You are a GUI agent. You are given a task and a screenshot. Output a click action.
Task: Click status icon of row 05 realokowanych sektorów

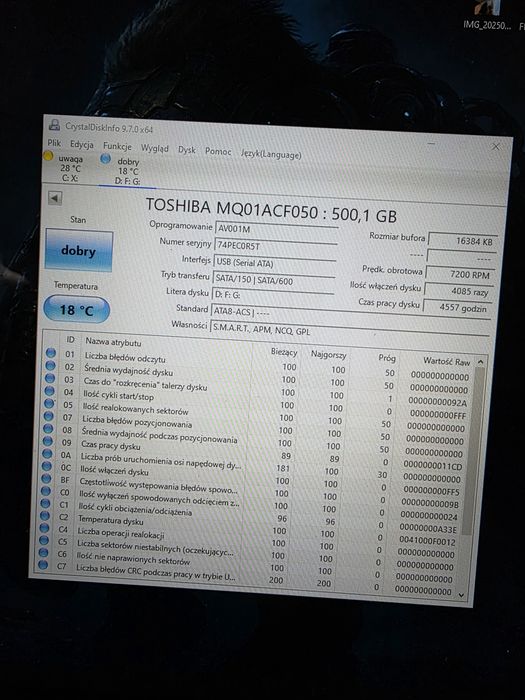pos(49,403)
